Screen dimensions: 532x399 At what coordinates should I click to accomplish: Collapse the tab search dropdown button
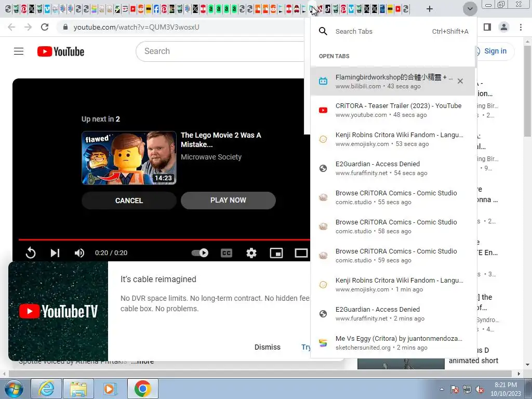(470, 9)
